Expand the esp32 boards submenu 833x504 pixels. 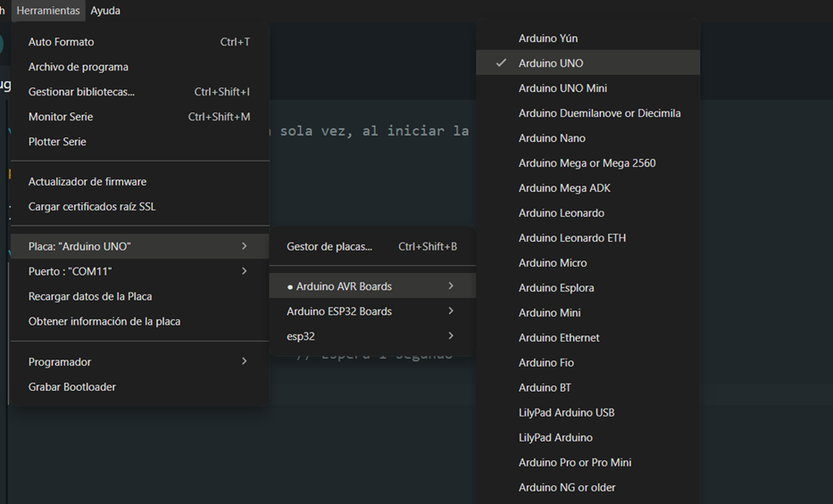[372, 335]
